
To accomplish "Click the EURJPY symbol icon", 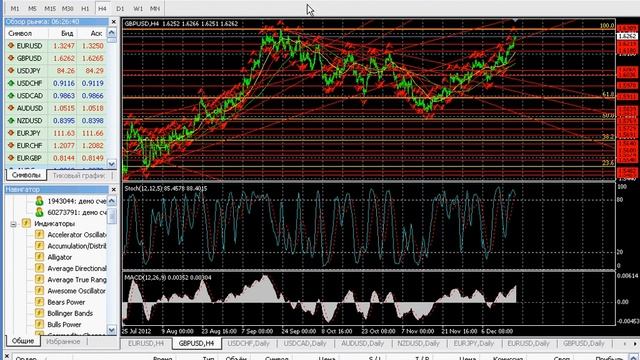I will click(x=11, y=133).
